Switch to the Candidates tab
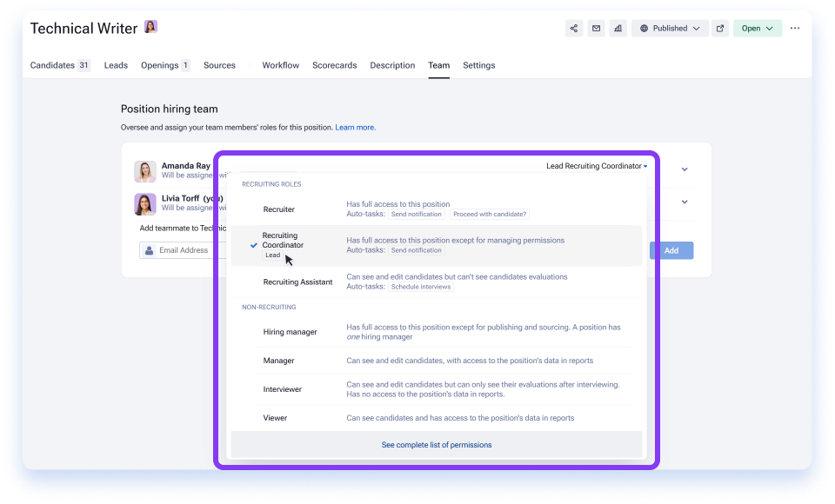The image size is (835, 504). tap(60, 65)
